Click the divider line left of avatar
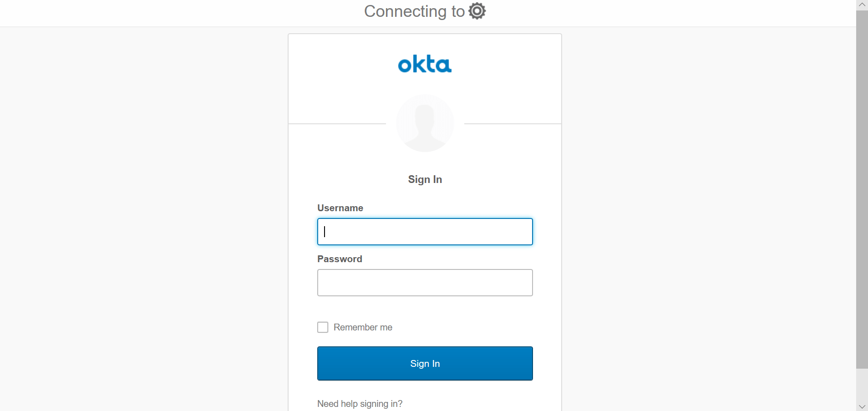The height and width of the screenshot is (411, 868). (x=337, y=123)
